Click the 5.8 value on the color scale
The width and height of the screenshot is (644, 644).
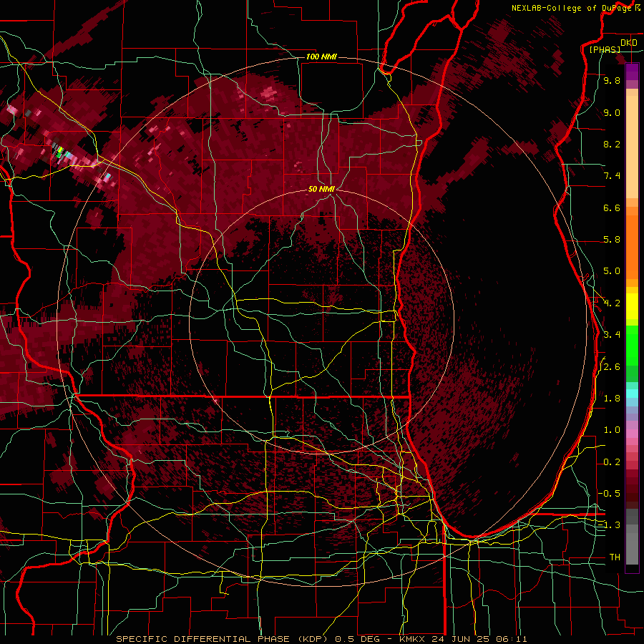click(x=612, y=240)
